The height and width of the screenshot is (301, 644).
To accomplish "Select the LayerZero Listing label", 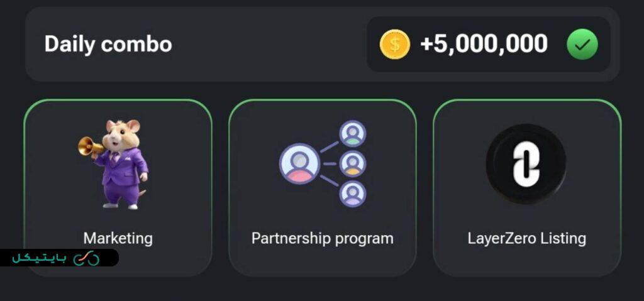I will tap(527, 239).
